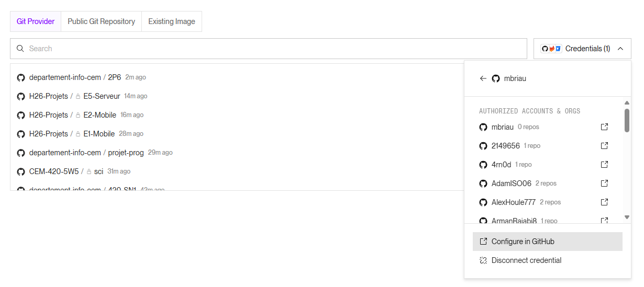Image resolution: width=644 pixels, height=287 pixels.
Task: Open the external link icon for the mbriau account
Action: (604, 127)
